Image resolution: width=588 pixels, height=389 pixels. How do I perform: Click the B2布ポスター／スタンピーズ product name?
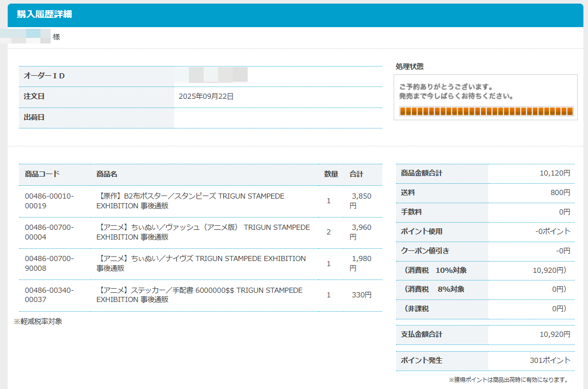(x=190, y=201)
